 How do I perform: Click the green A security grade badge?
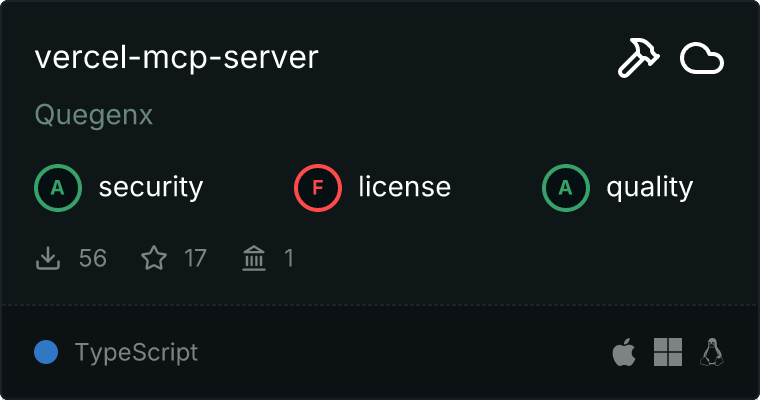click(58, 187)
